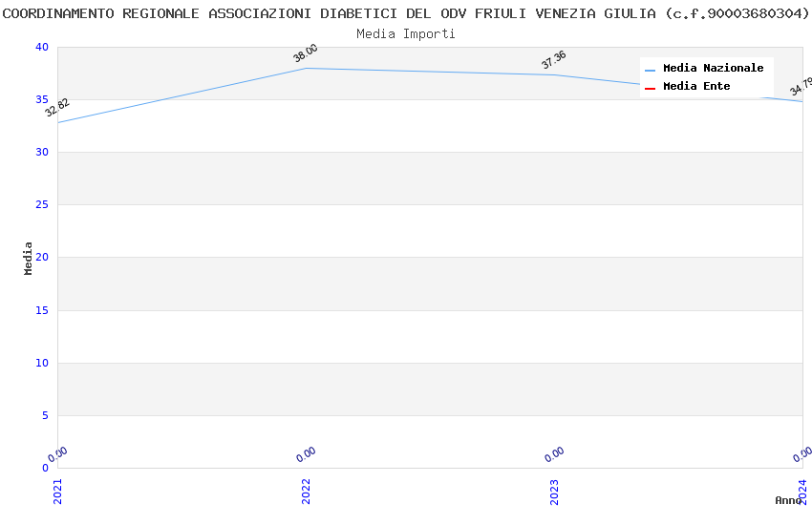Select the 2022 x-axis year label
This screenshot has height=525, width=812.
pos(307,491)
